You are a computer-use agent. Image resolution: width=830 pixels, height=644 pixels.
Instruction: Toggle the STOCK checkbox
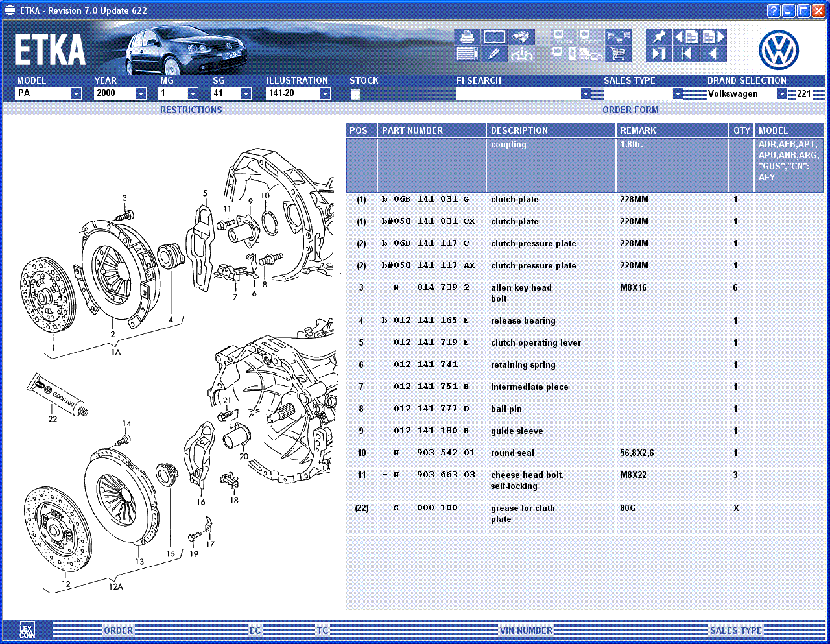(x=355, y=95)
